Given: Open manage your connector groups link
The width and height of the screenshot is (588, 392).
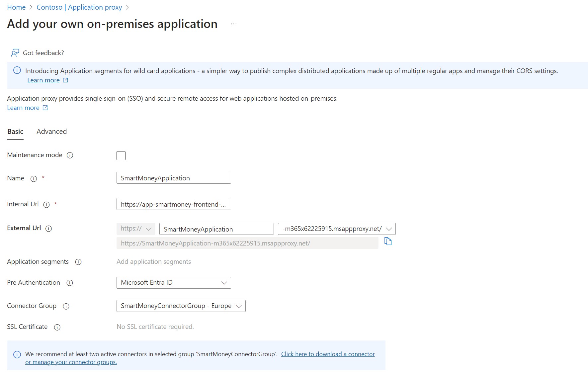Looking at the screenshot, I should [x=71, y=362].
